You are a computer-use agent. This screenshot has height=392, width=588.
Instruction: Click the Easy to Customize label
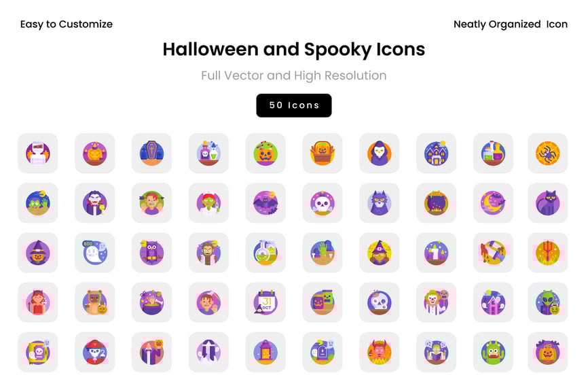click(x=67, y=24)
